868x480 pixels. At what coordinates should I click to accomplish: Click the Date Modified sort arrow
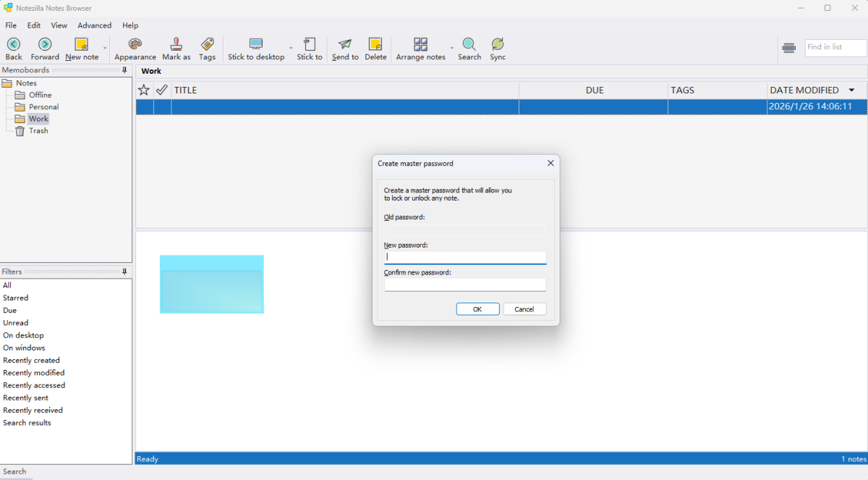(x=851, y=90)
